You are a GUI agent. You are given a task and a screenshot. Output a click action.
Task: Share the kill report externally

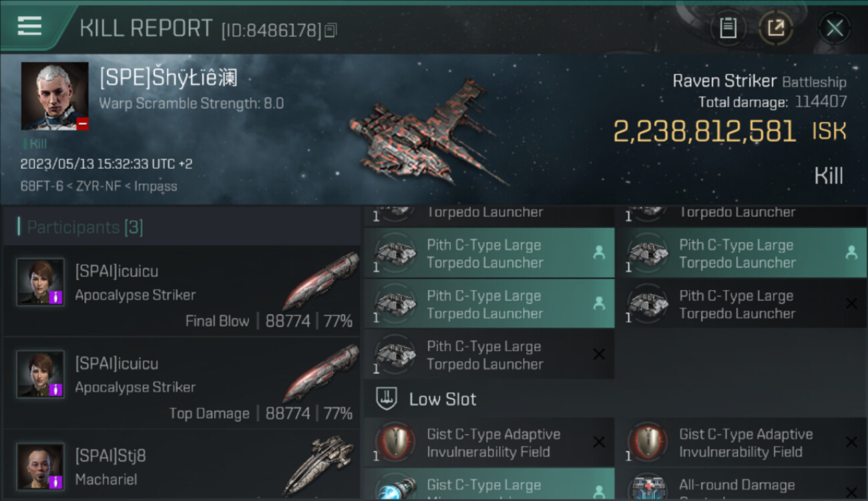click(x=775, y=28)
